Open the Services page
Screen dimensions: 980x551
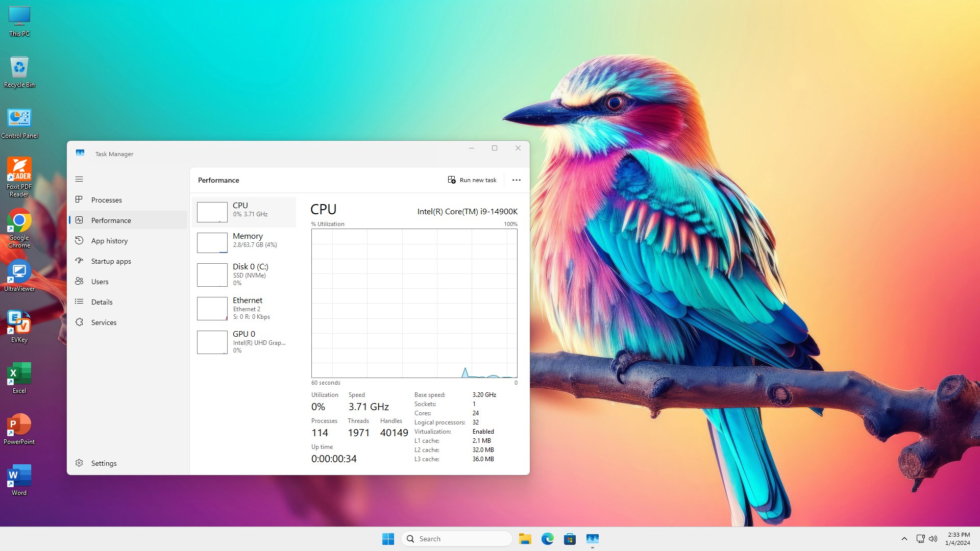(x=104, y=322)
